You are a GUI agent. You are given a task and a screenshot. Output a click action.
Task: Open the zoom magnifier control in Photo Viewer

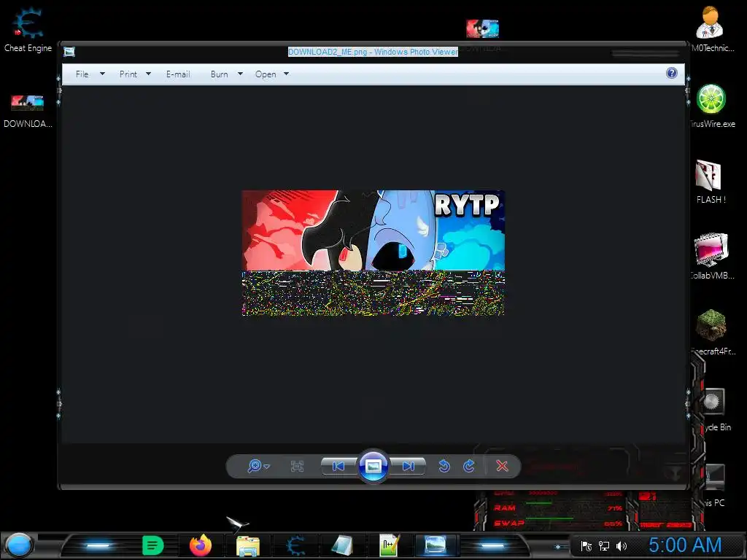[x=255, y=466]
